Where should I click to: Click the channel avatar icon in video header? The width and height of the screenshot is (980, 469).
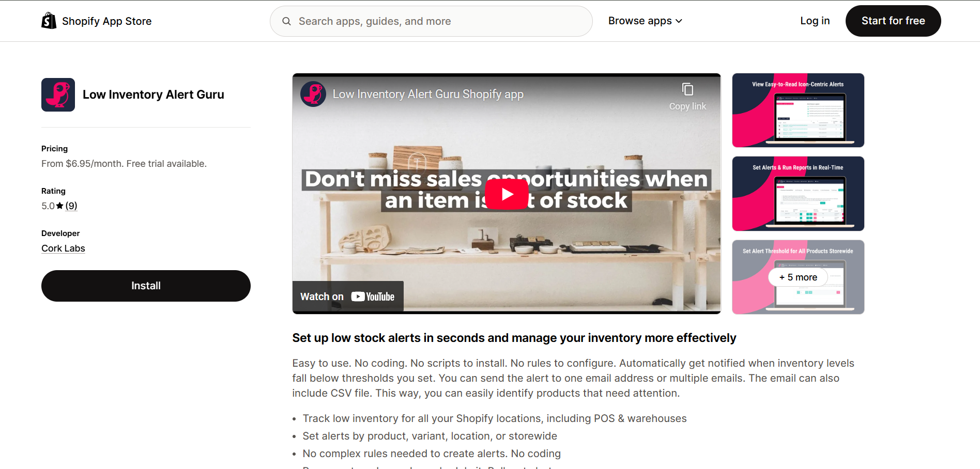313,94
